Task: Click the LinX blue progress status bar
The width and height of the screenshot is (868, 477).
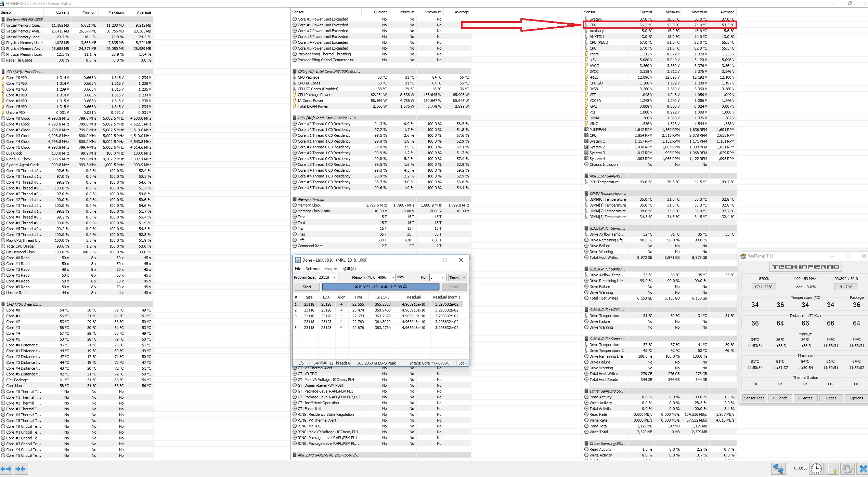Action: point(380,287)
